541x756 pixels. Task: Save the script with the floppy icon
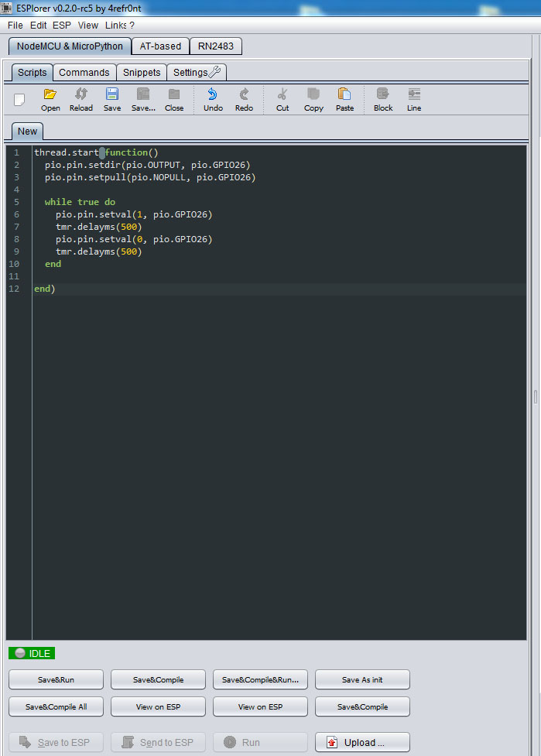click(x=112, y=99)
